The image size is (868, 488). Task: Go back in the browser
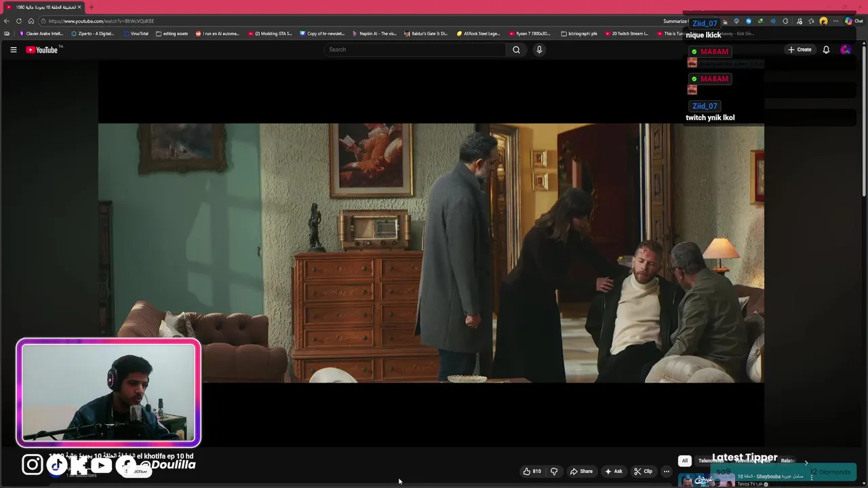[7, 21]
